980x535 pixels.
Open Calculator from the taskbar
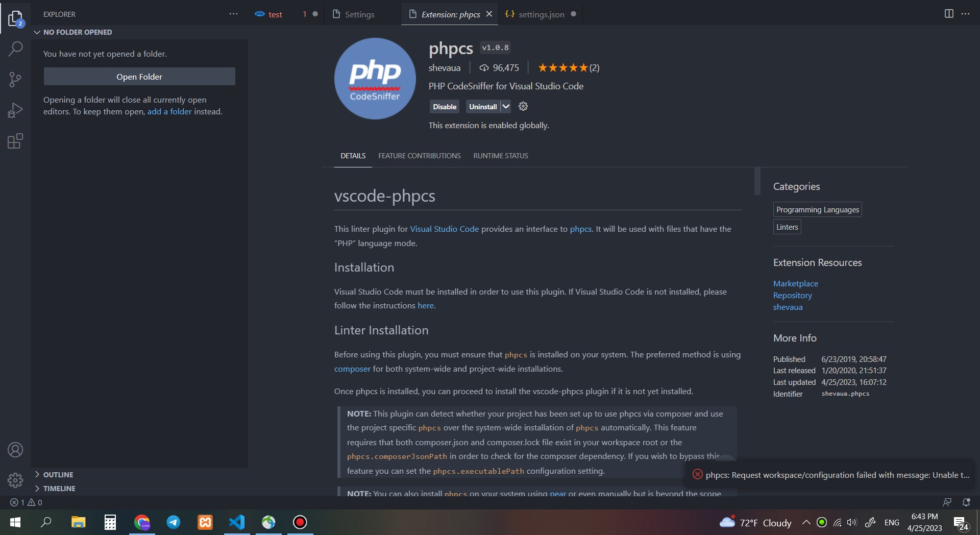(110, 522)
